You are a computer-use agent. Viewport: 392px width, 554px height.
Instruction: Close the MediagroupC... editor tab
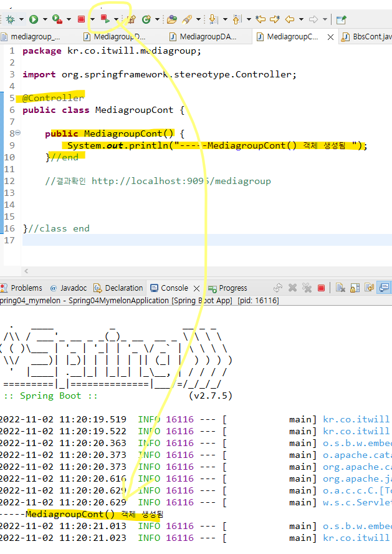(330, 37)
